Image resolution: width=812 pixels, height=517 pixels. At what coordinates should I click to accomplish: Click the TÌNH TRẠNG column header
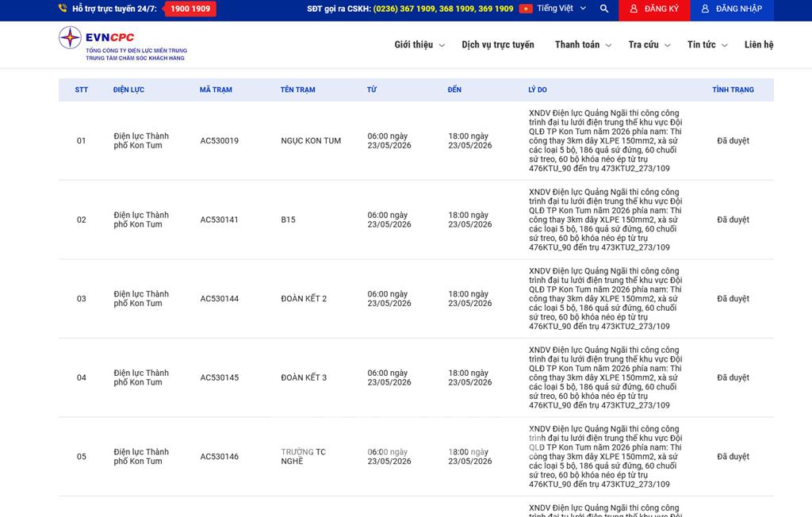click(733, 90)
